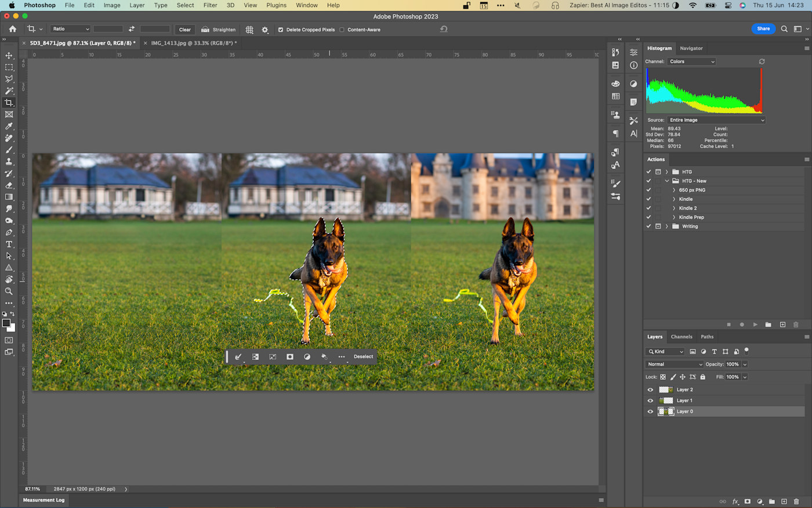Open the histogram Channel dropdown

point(691,62)
